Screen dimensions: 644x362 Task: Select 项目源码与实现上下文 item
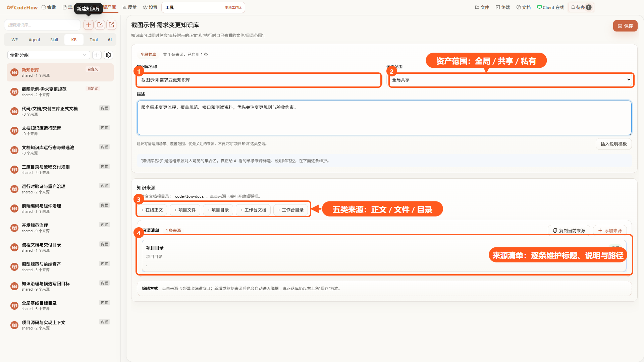coord(60,325)
